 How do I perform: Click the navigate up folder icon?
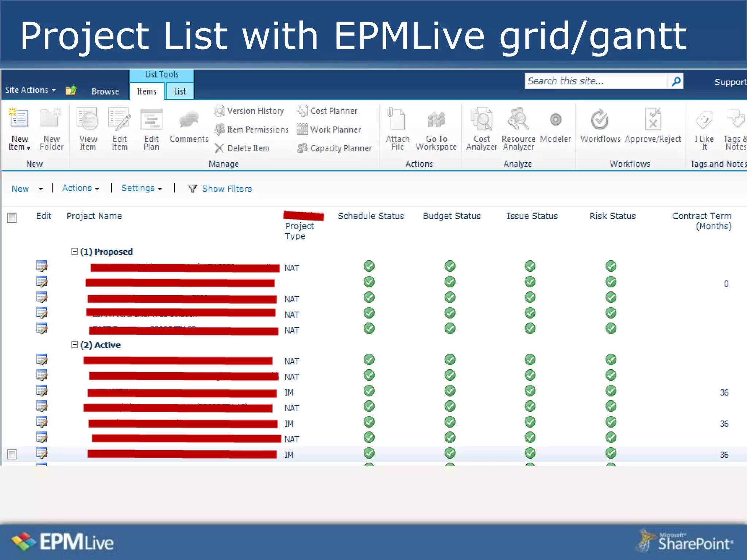pyautogui.click(x=71, y=90)
